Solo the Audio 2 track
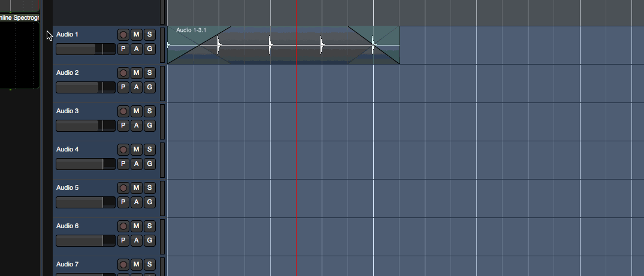Viewport: 644px width, 276px height. [x=150, y=73]
